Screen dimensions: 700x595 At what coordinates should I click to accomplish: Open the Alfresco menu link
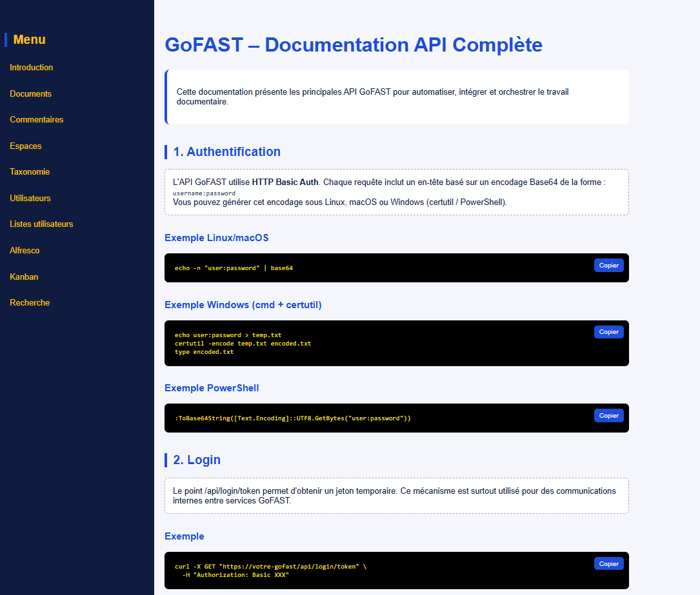(25, 251)
